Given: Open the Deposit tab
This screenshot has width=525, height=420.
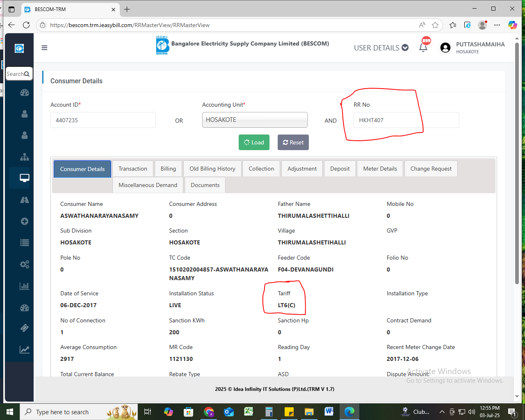Looking at the screenshot, I should (340, 169).
